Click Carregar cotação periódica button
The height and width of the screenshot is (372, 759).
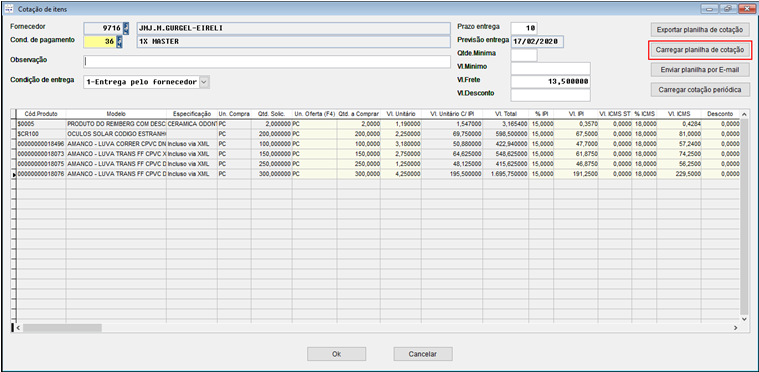pos(699,90)
